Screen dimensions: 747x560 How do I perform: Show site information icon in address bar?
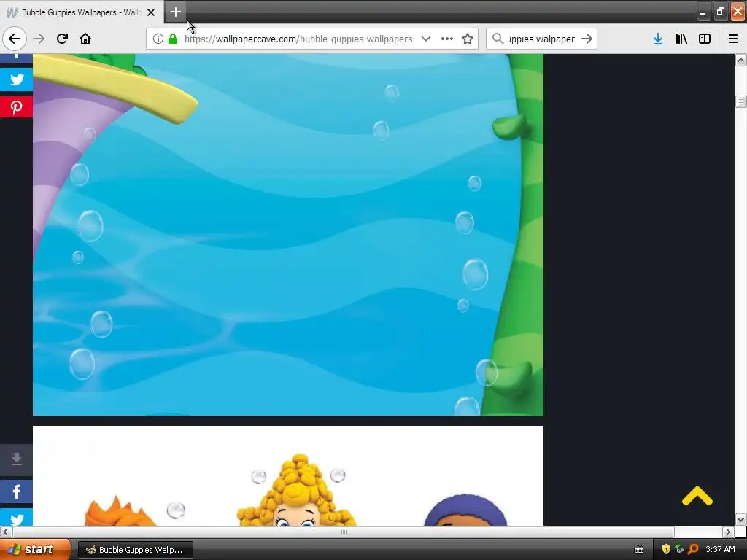158,39
